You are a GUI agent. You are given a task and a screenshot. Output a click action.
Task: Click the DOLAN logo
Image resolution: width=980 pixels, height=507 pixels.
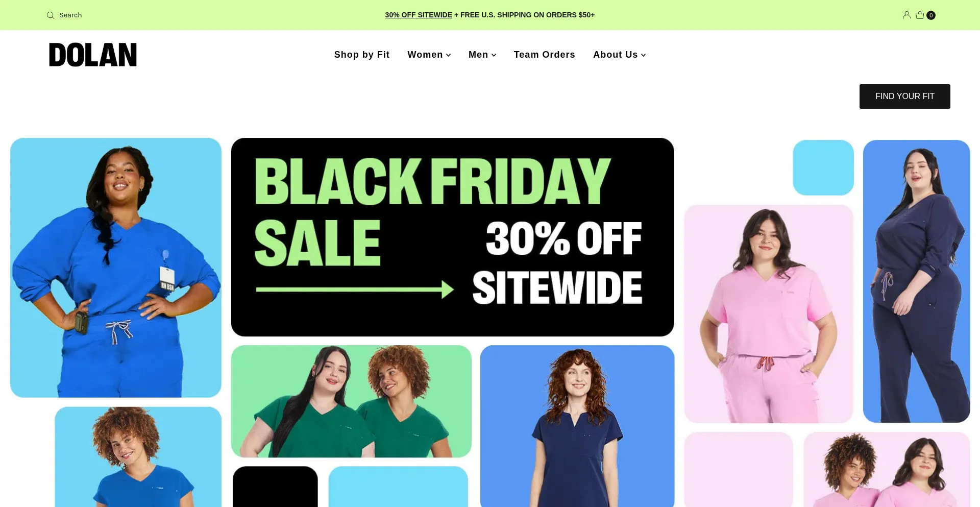click(x=93, y=55)
